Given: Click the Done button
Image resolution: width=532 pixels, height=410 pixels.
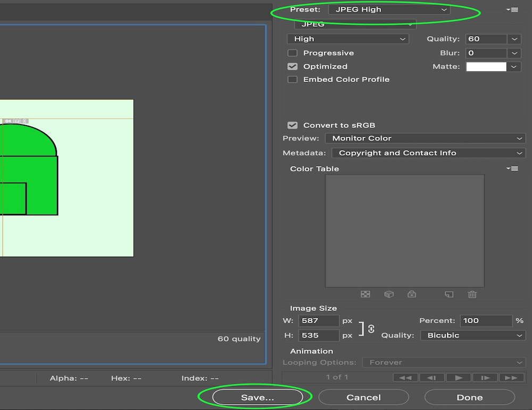Looking at the screenshot, I should pyautogui.click(x=470, y=397).
